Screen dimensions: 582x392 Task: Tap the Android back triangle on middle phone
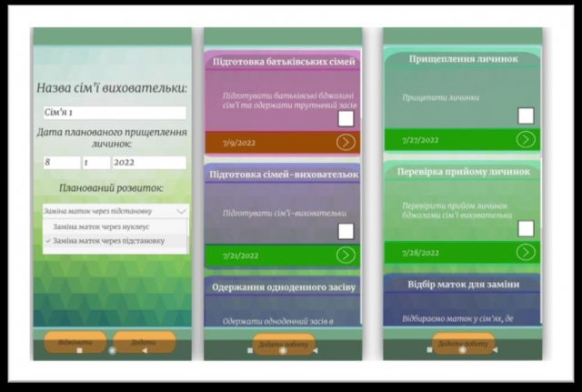click(x=316, y=350)
